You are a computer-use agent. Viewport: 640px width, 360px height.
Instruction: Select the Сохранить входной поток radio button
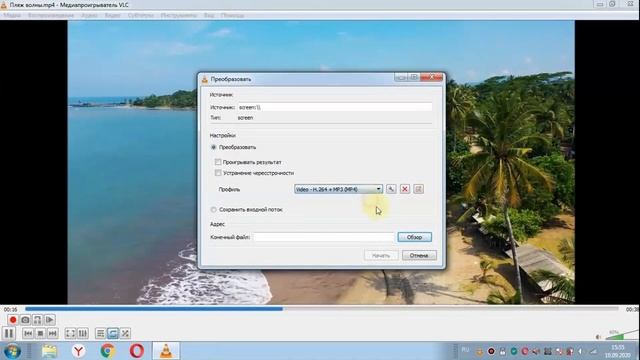click(213, 209)
